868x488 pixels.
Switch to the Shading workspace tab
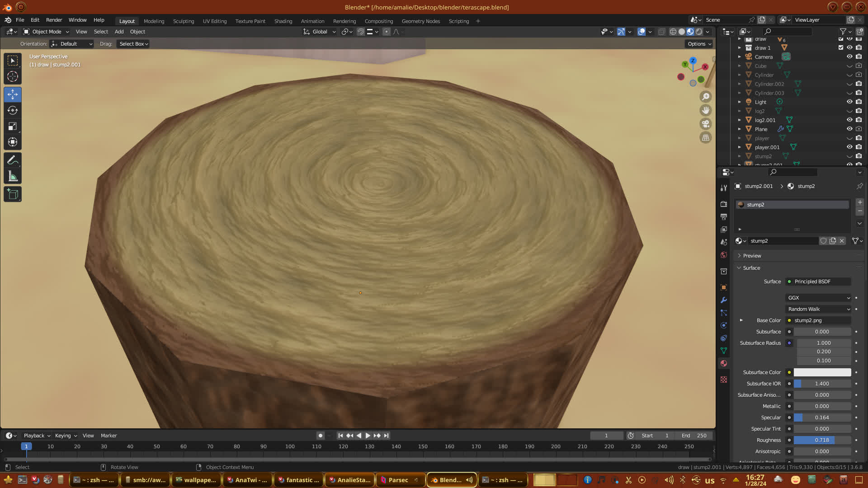pyautogui.click(x=283, y=21)
